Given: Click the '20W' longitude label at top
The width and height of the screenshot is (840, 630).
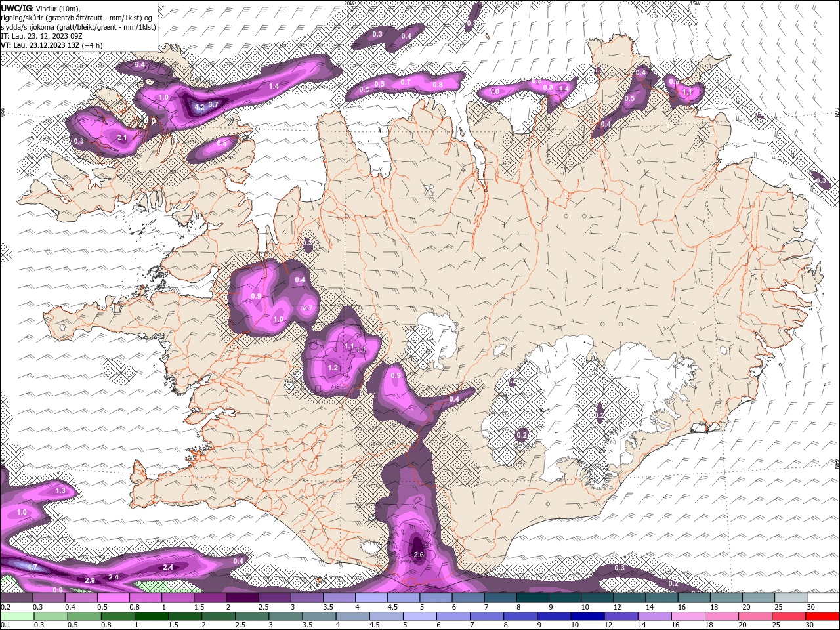Looking at the screenshot, I should click(x=348, y=3).
